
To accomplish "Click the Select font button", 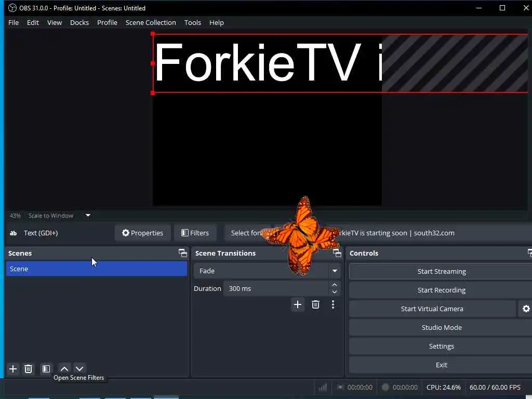I will point(247,233).
